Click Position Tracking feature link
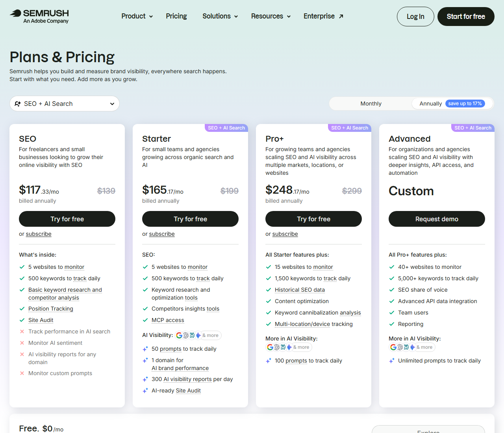Viewport: 504px width, 433px height. click(x=51, y=309)
